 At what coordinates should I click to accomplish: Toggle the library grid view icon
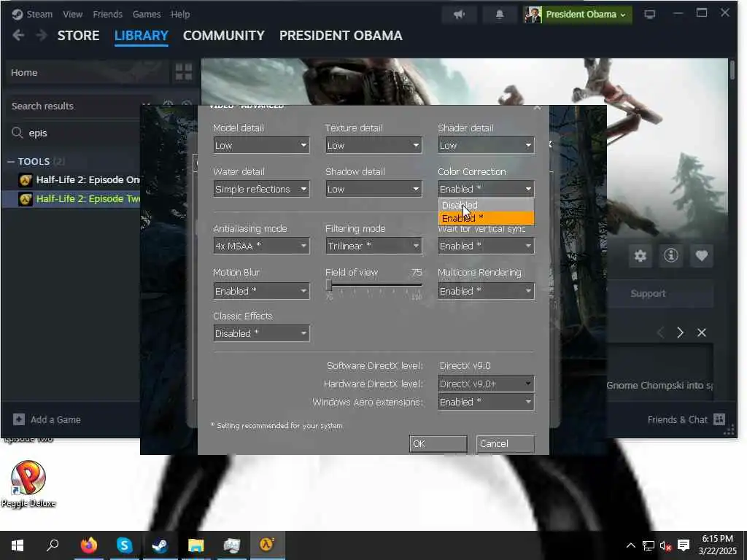(184, 72)
